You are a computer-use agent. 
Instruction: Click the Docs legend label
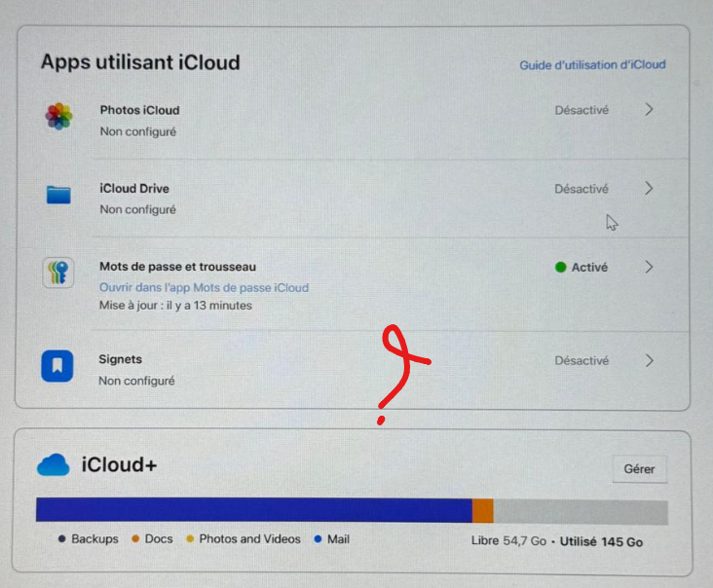pyautogui.click(x=159, y=539)
